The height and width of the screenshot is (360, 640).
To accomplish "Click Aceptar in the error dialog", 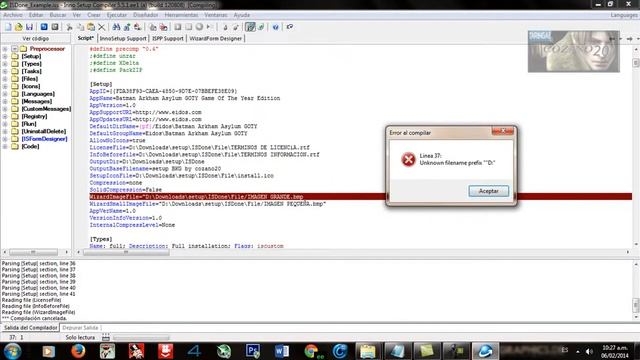I will coord(489,191).
